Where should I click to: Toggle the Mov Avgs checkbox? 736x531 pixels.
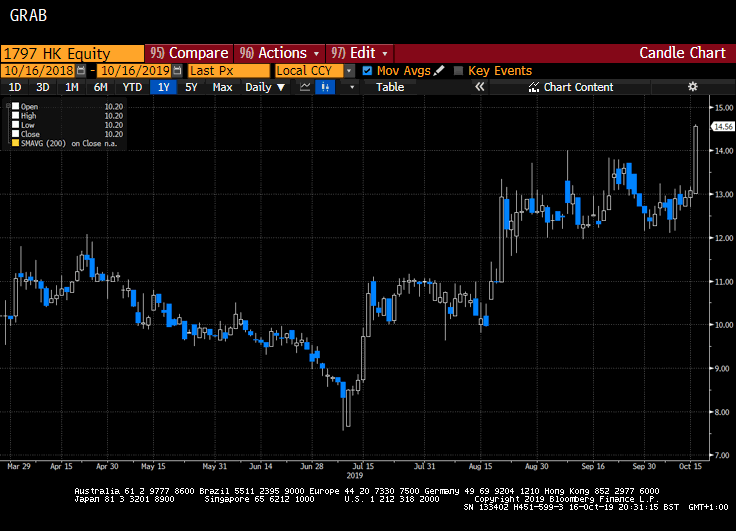pos(367,71)
